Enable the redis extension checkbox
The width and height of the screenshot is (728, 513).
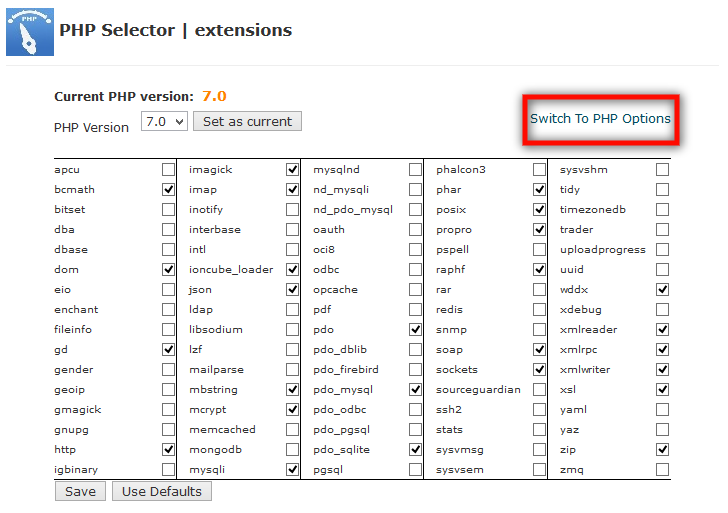tap(540, 310)
